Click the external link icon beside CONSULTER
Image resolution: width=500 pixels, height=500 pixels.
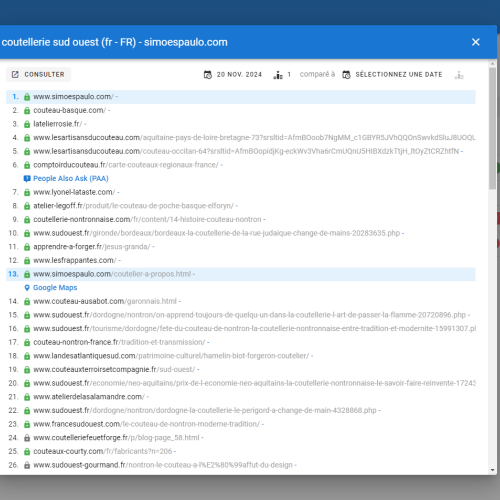15,74
